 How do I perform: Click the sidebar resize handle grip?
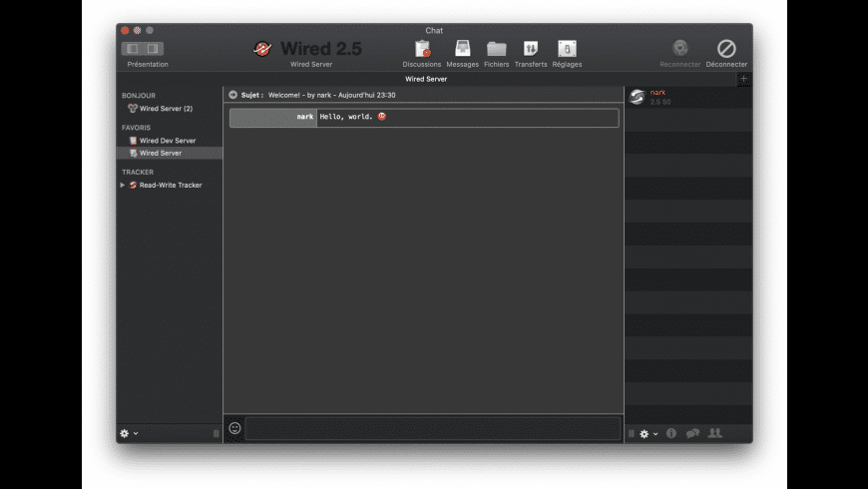coord(216,434)
